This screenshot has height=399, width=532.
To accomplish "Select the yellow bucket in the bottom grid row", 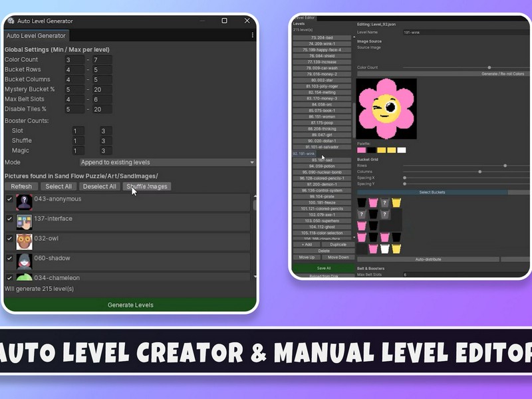I will tap(396, 249).
